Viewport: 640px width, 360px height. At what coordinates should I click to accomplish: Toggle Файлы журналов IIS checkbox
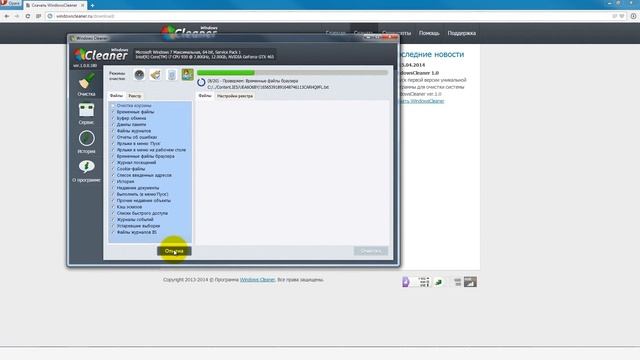pyautogui.click(x=113, y=232)
